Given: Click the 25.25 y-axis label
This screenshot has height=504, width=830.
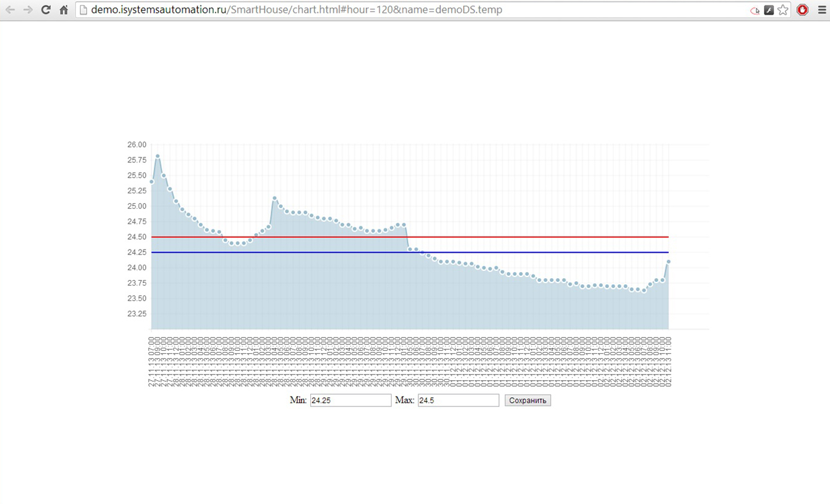Looking at the screenshot, I should click(137, 190).
